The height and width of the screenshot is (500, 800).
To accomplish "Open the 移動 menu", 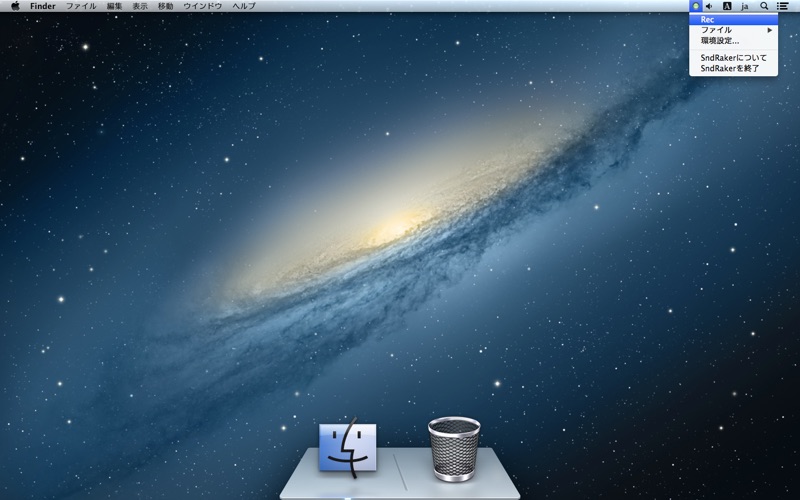I will coord(165,6).
